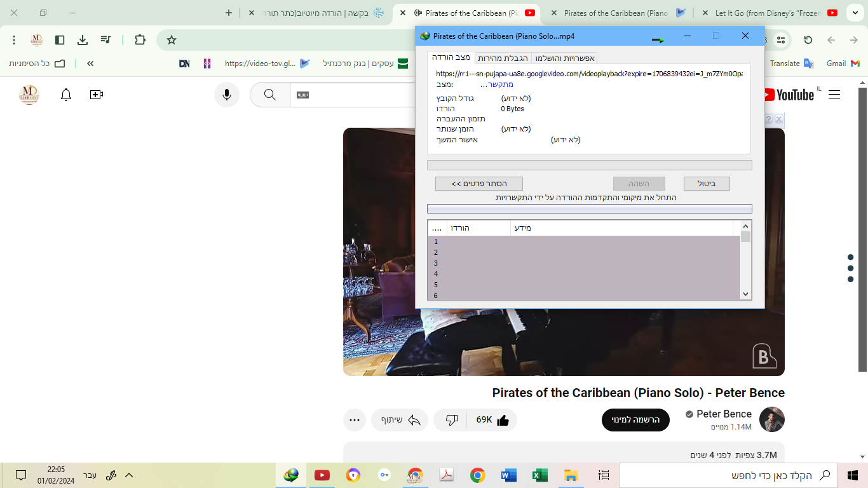Share the video with שיתוף button
The height and width of the screenshot is (488, 868).
[400, 420]
